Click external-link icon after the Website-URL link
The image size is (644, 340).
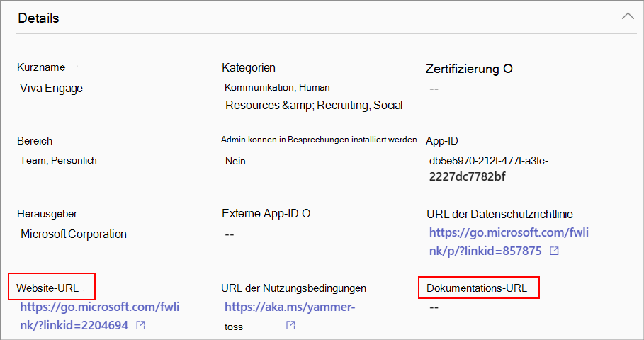click(x=141, y=326)
